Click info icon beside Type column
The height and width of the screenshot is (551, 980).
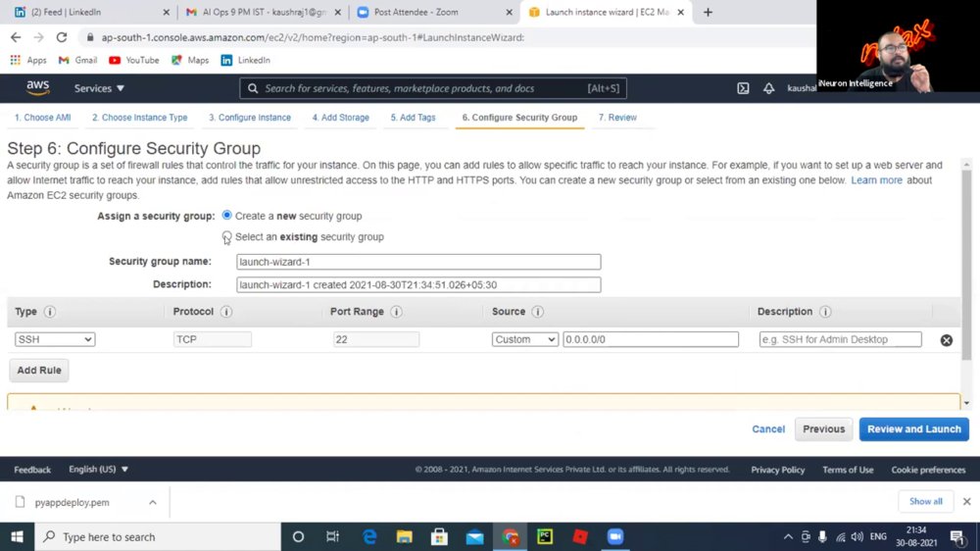point(50,312)
